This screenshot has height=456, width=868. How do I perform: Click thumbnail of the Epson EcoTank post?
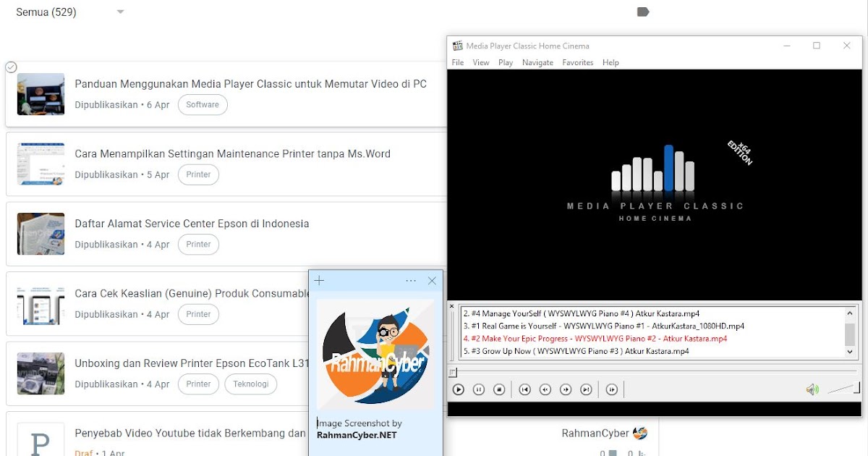(x=41, y=373)
